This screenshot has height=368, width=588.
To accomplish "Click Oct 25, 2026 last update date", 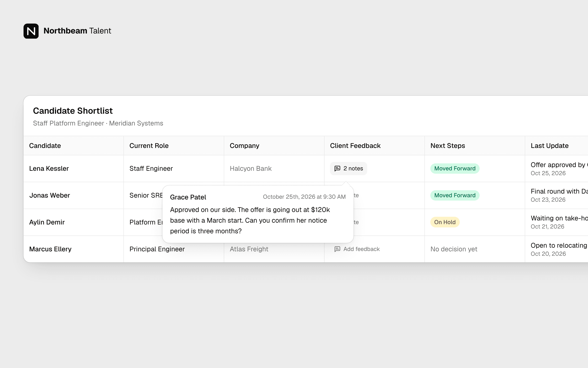I will click(548, 173).
